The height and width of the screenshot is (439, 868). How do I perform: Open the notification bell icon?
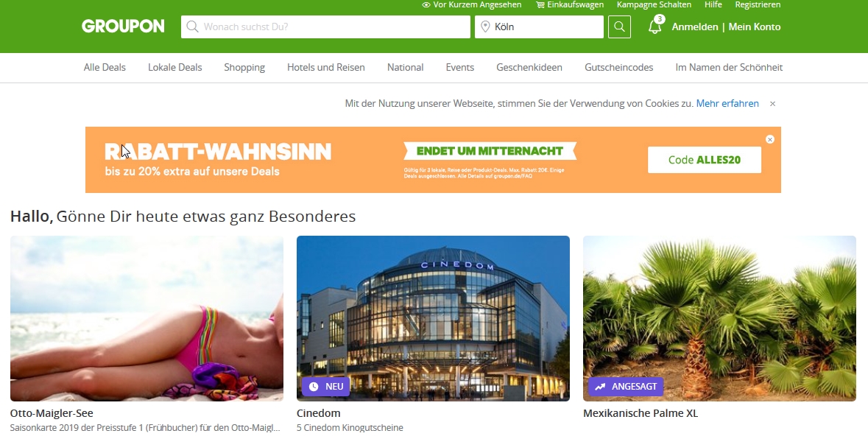tap(655, 27)
